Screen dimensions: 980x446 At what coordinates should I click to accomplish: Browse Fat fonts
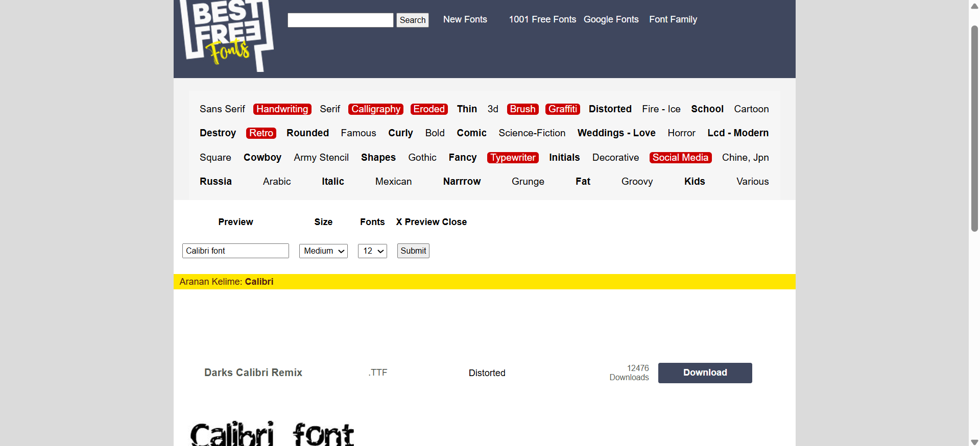point(583,182)
